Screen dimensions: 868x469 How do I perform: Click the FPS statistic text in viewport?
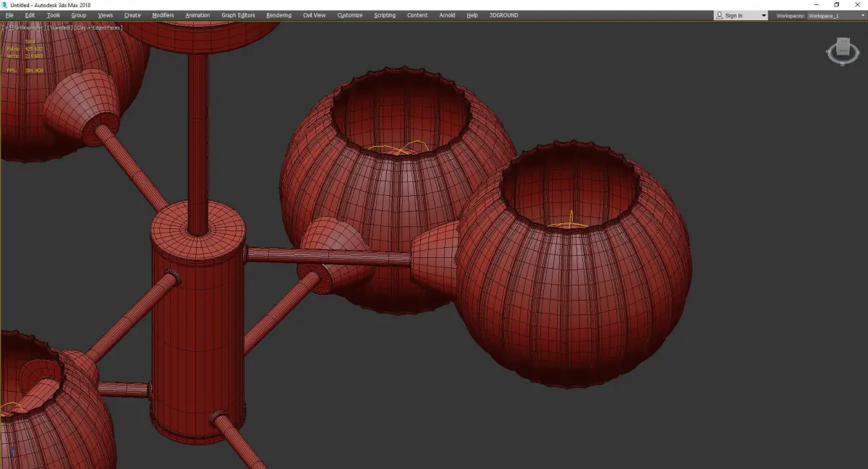[x=25, y=71]
